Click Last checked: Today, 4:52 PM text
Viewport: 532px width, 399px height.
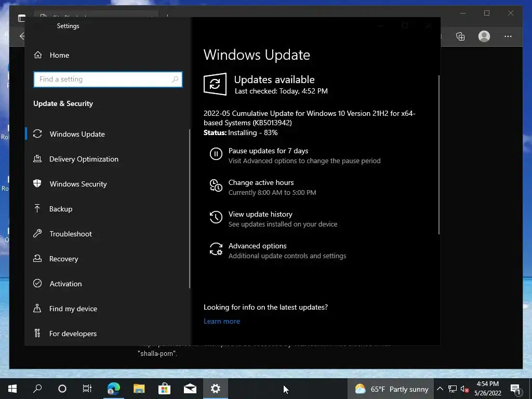click(x=281, y=91)
